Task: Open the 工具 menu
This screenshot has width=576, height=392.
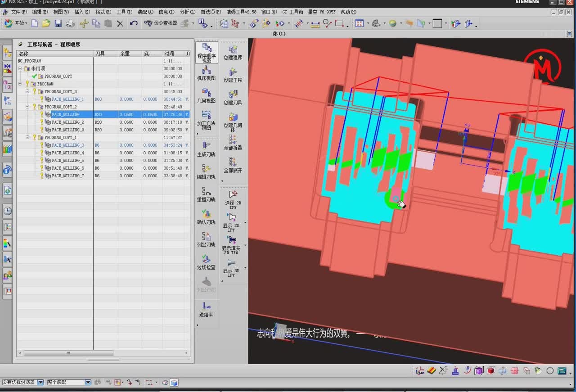Action: (124, 12)
